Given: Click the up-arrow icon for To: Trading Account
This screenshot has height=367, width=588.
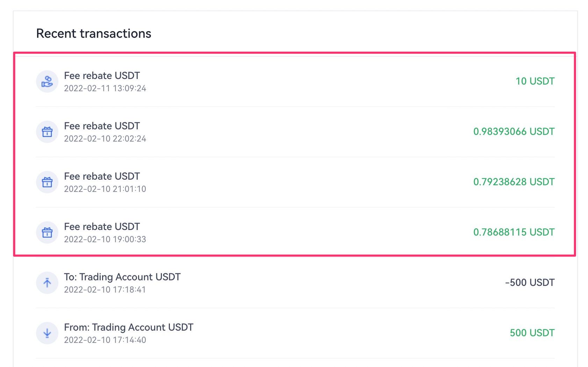Looking at the screenshot, I should coord(47,283).
